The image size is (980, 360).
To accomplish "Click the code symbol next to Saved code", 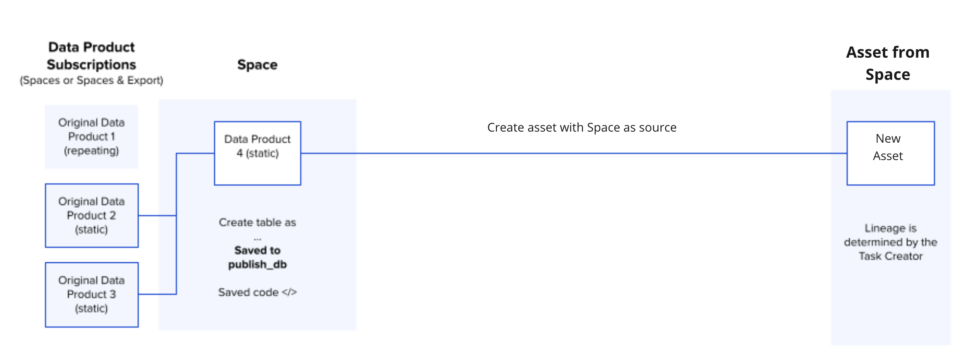I will [289, 292].
